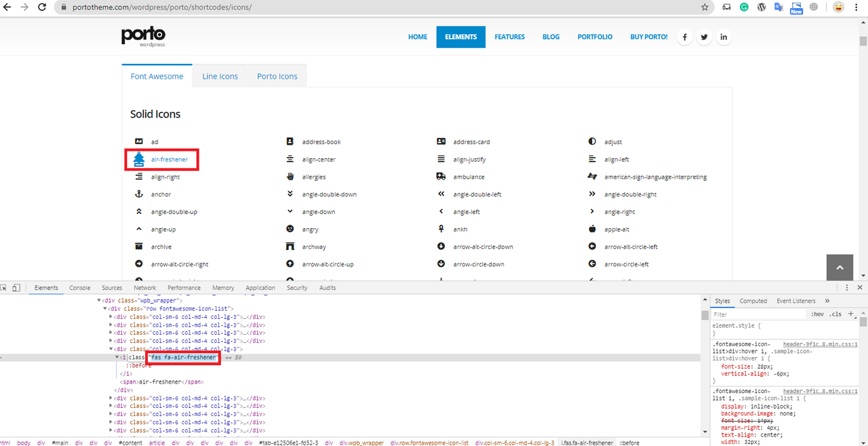Reload the page
Viewport: 868px width, 446px height.
42,7
